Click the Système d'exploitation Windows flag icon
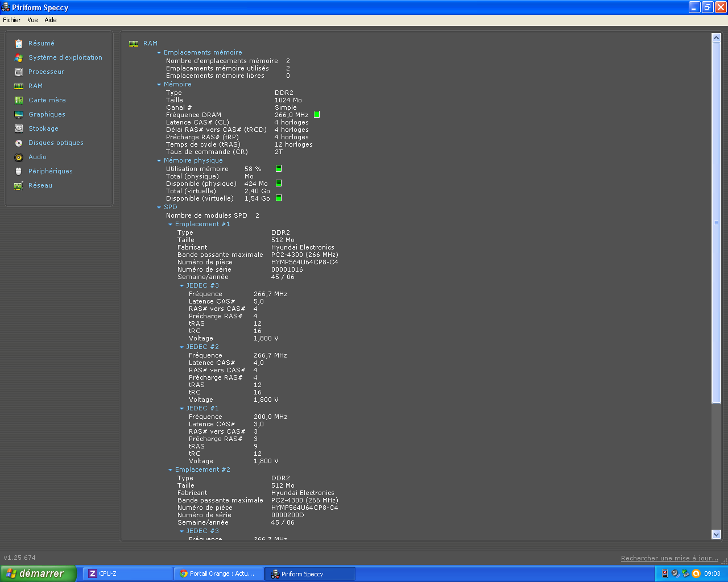This screenshot has height=582, width=728. [x=19, y=57]
